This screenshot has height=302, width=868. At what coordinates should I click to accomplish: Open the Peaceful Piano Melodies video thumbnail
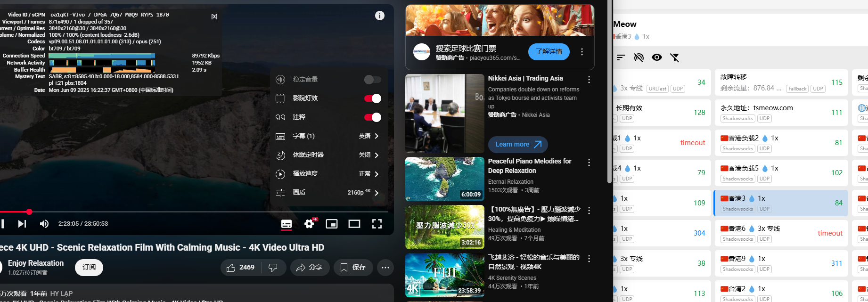445,179
